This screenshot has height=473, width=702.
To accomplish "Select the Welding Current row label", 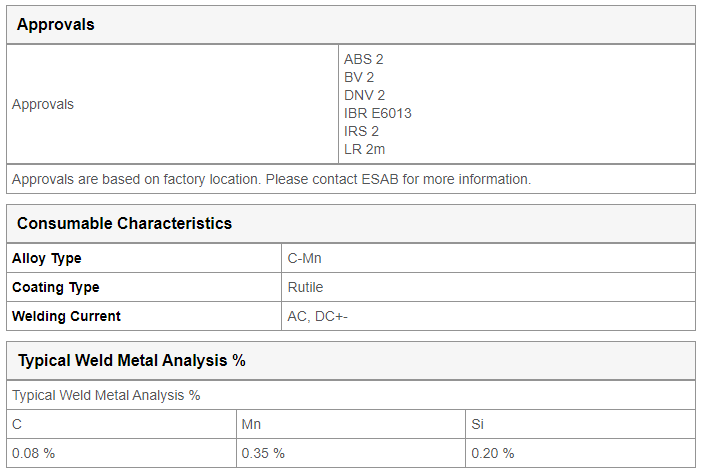I will [x=66, y=316].
